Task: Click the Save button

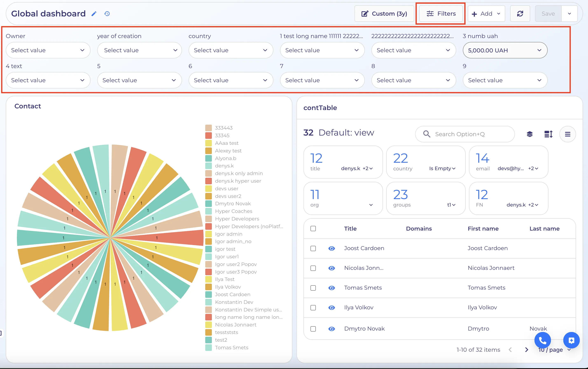Action: (548, 14)
